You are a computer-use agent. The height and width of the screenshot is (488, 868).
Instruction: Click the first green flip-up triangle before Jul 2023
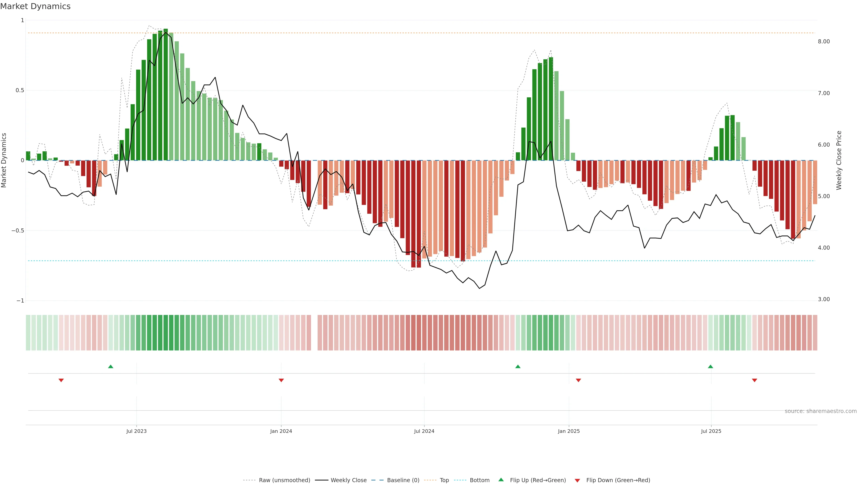coord(111,366)
